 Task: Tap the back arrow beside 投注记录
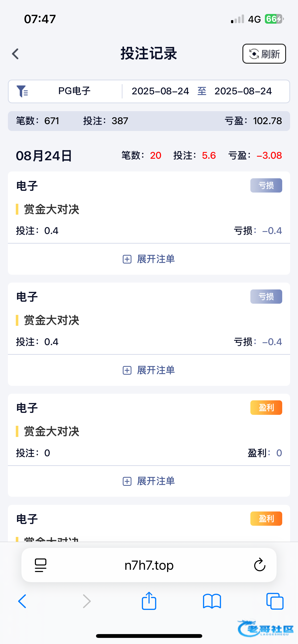click(16, 54)
